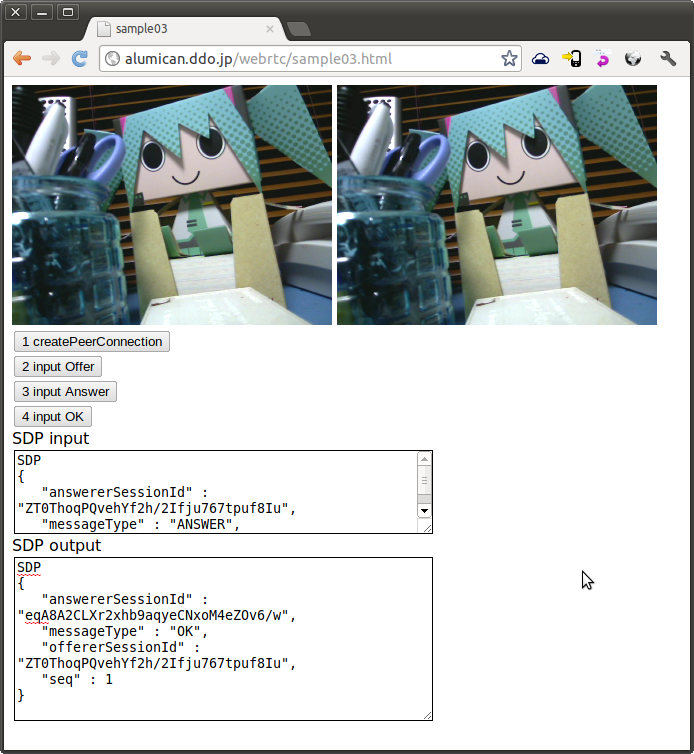Click the SDP output resize handle
The width and height of the screenshot is (694, 754).
pos(427,715)
